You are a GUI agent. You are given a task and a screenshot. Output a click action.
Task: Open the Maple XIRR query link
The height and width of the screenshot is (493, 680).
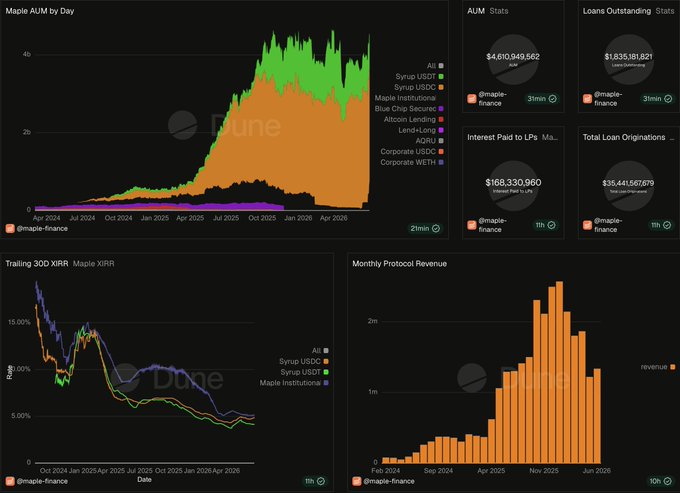pos(94,264)
